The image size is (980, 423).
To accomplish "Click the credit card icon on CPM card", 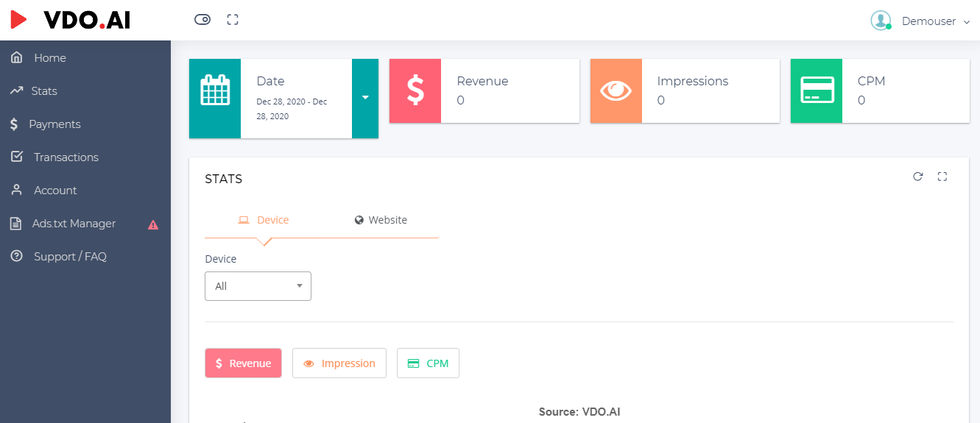I will coord(817,90).
